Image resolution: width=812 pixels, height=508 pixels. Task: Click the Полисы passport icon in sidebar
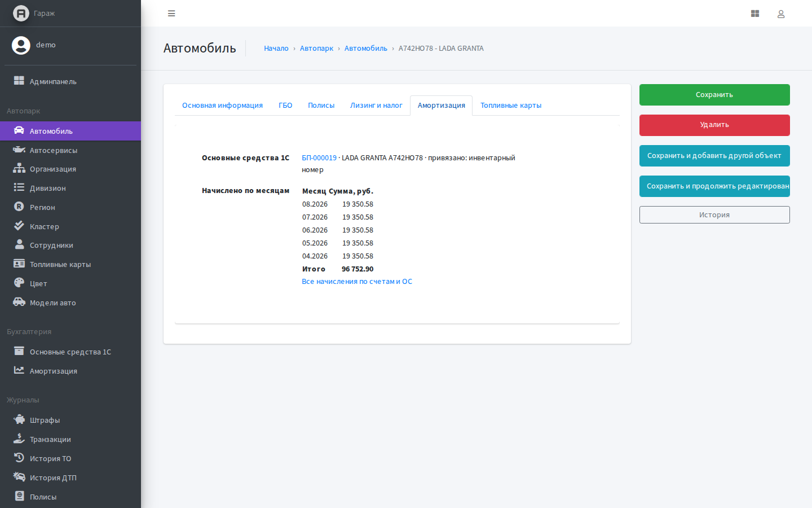(19, 496)
